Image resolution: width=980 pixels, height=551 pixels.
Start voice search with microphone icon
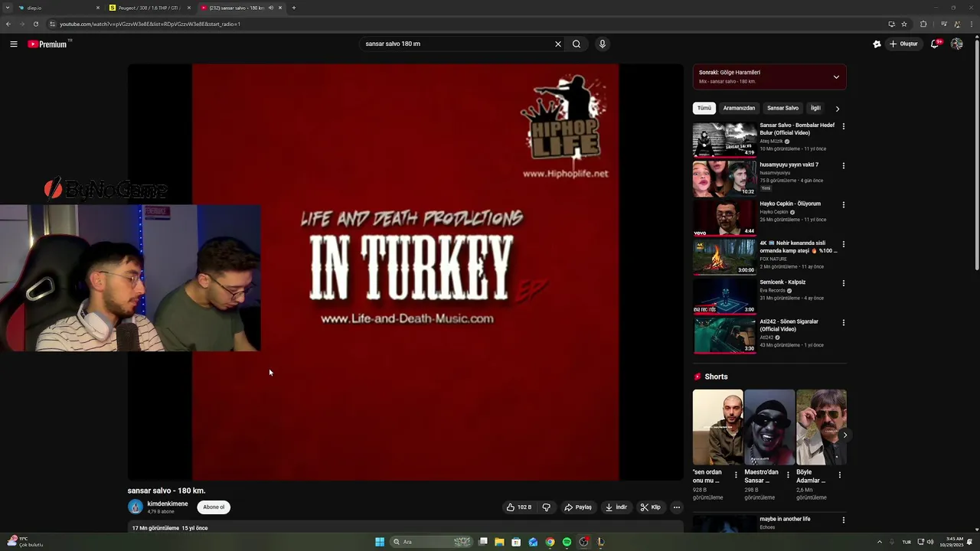coord(603,44)
